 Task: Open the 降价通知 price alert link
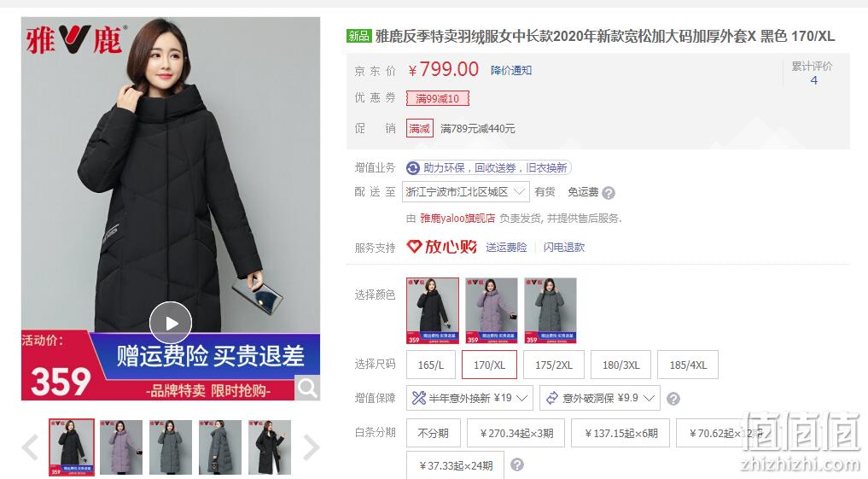coord(511,70)
